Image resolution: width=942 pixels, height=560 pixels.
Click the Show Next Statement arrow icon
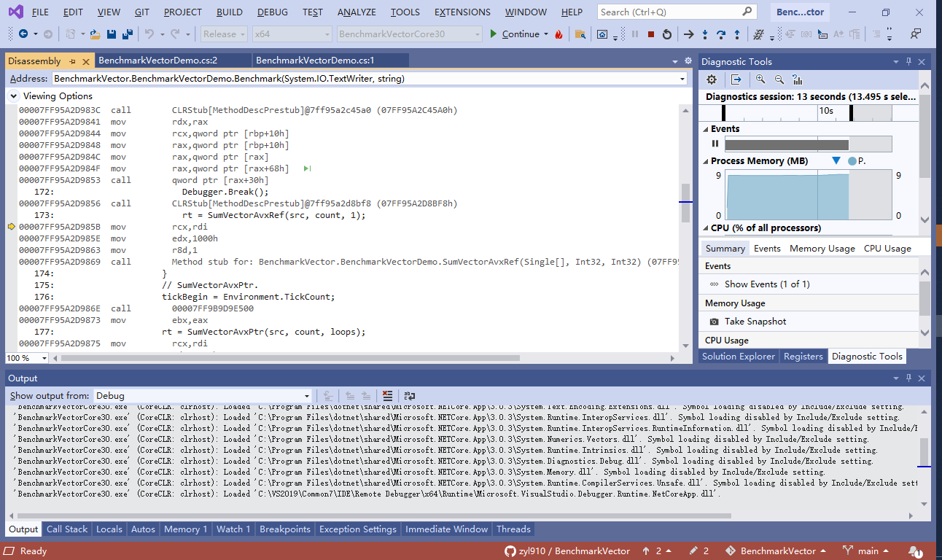pyautogui.click(x=688, y=34)
